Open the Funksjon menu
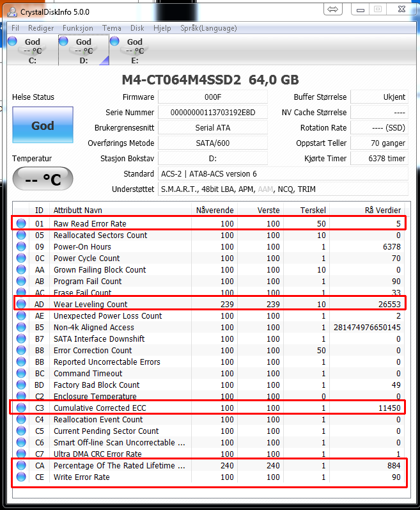The height and width of the screenshot is (510, 420). point(77,28)
